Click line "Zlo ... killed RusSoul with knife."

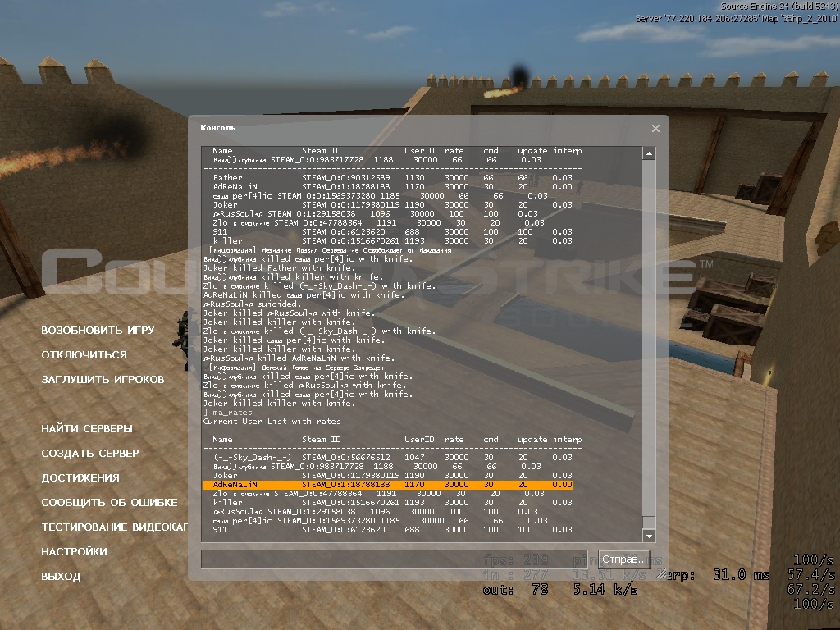(x=305, y=385)
